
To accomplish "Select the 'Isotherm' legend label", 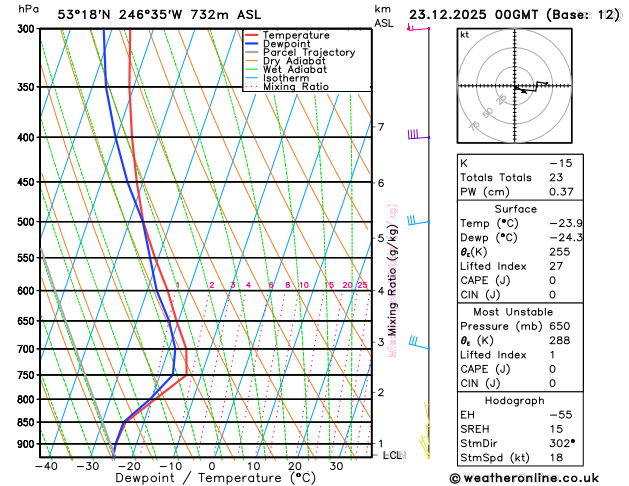I will [286, 78].
